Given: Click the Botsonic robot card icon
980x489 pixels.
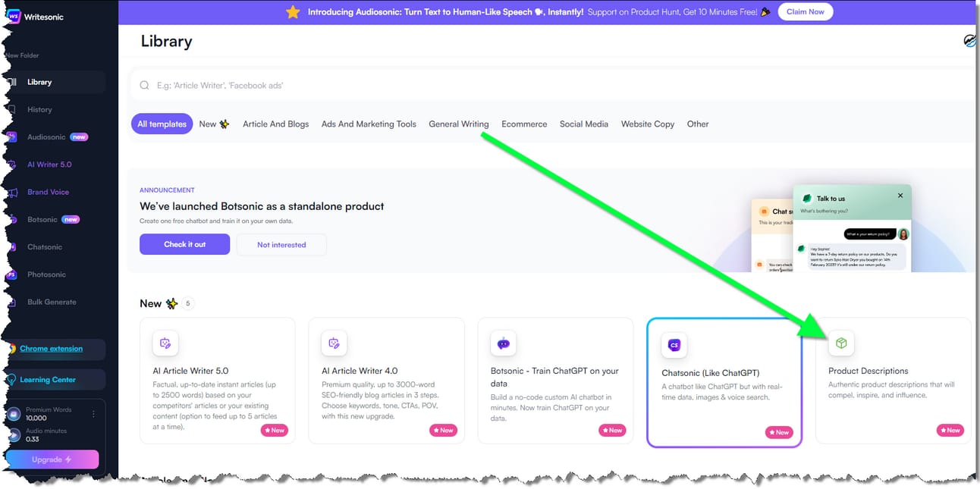Looking at the screenshot, I should [x=503, y=343].
